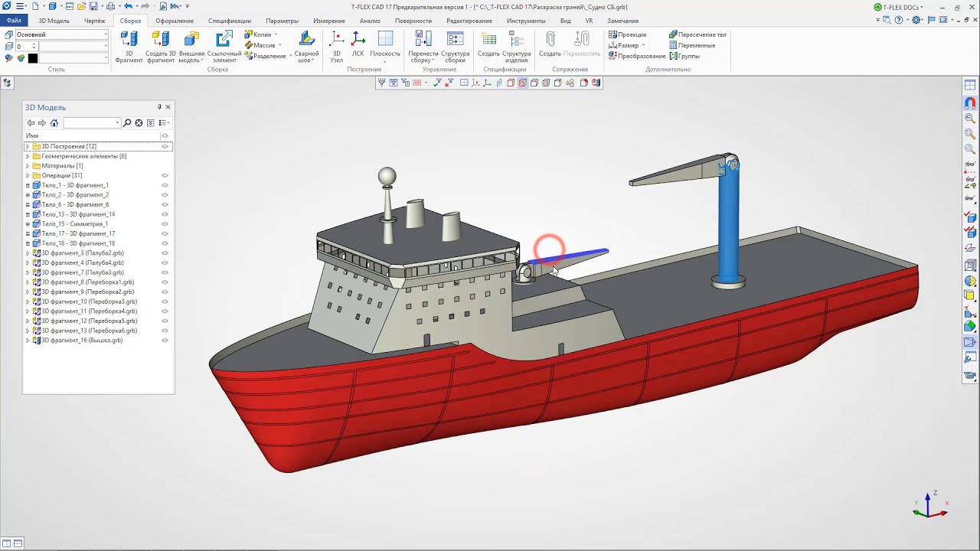Viewport: 980px width, 551px height.
Task: Click the Преобразование command
Action: tap(637, 56)
